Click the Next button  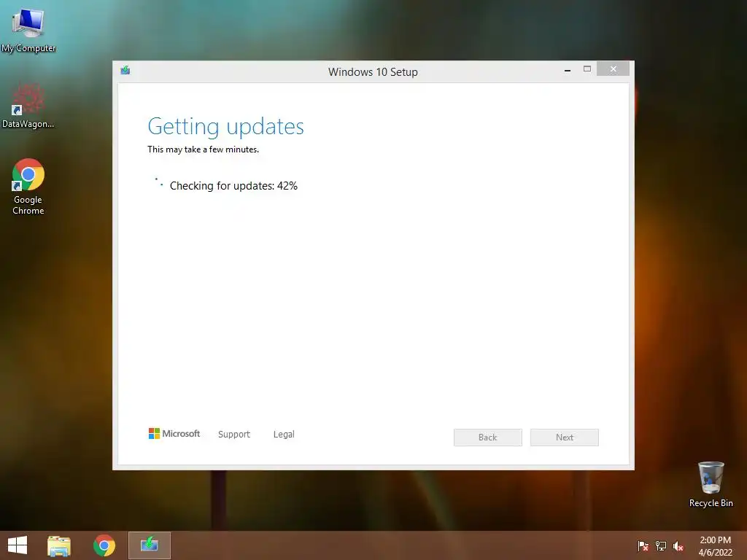pyautogui.click(x=565, y=437)
